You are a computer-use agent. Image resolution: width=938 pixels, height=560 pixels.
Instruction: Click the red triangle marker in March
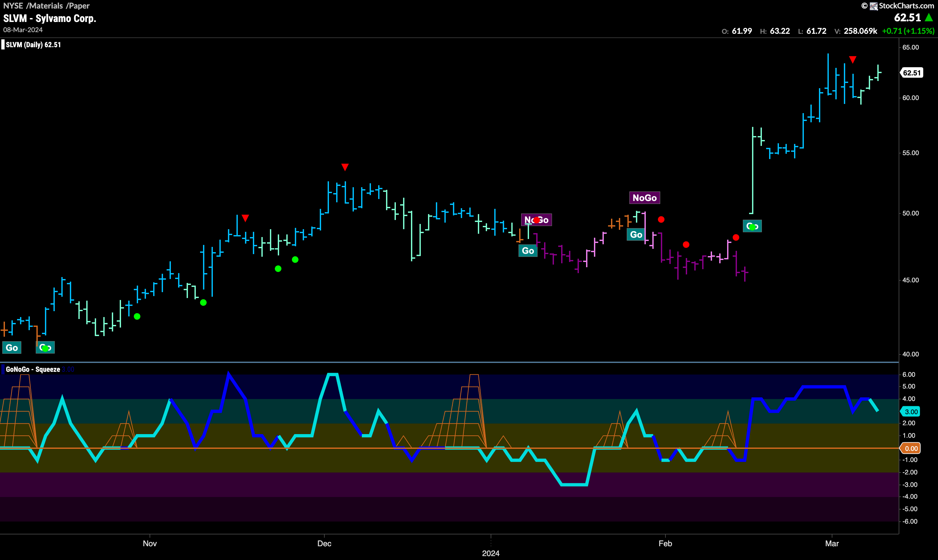853,60
